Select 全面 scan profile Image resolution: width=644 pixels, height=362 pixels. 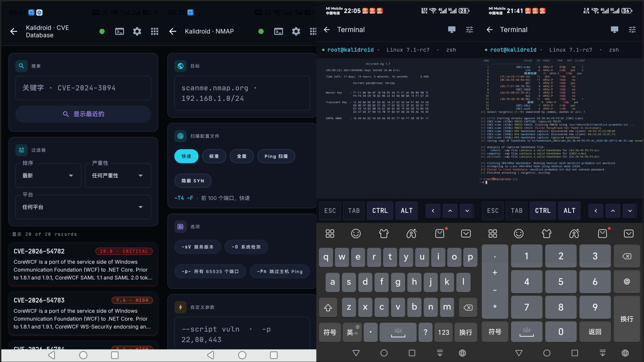pos(241,156)
